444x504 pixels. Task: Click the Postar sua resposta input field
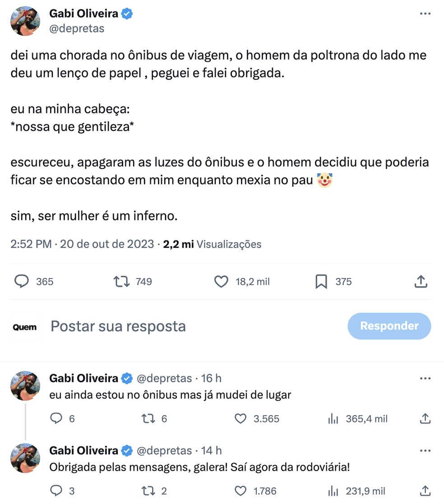(x=118, y=326)
